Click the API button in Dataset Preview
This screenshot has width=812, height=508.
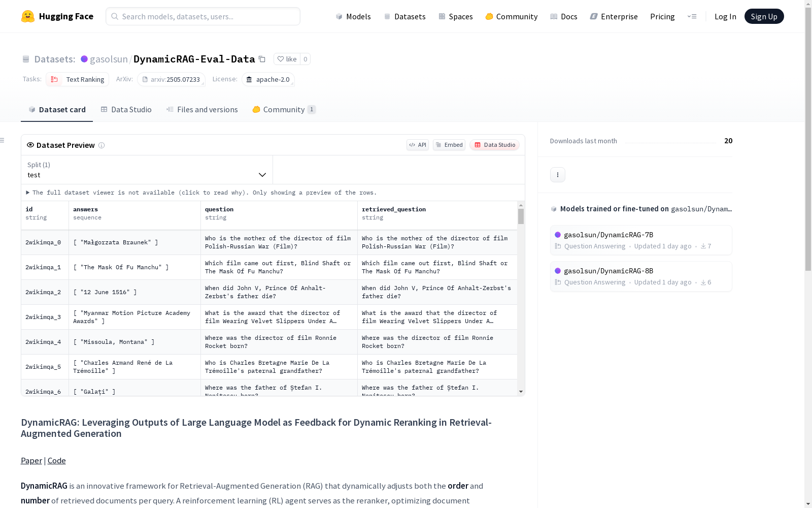[x=418, y=145]
